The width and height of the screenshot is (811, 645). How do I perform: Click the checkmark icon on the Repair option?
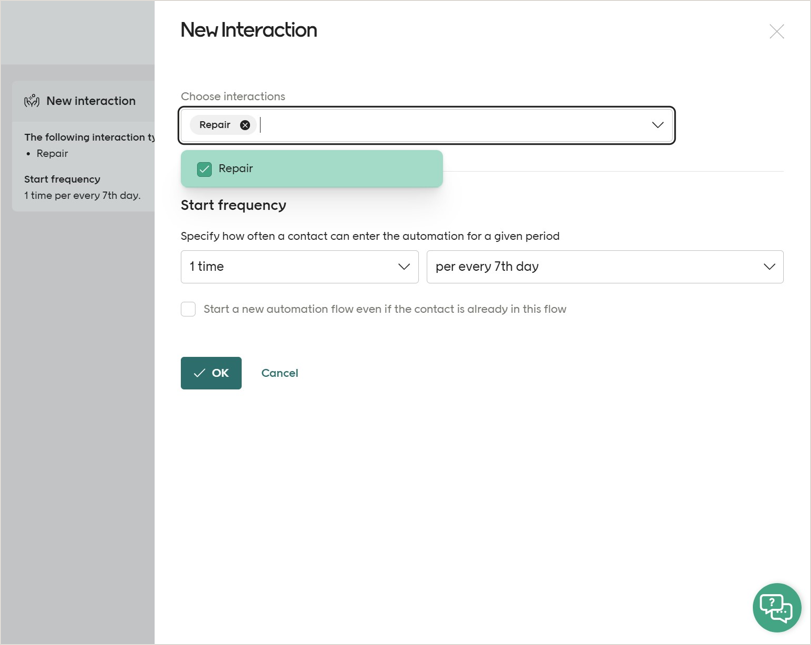(x=203, y=167)
